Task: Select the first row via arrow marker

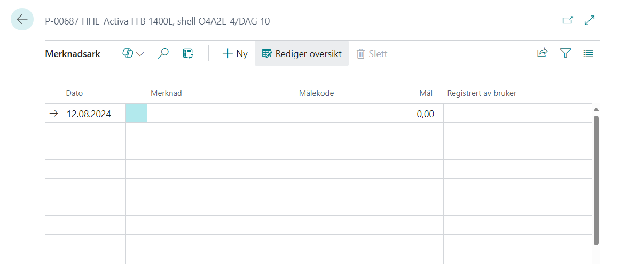Action: click(x=53, y=114)
